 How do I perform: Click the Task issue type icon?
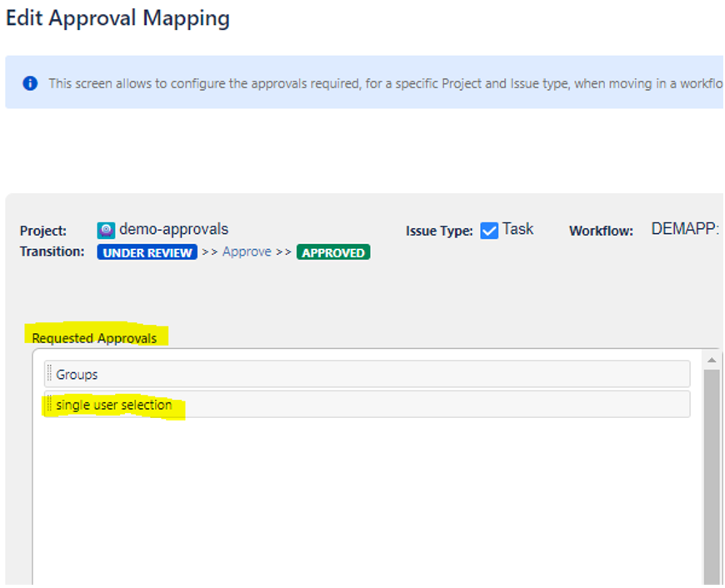pyautogui.click(x=489, y=231)
